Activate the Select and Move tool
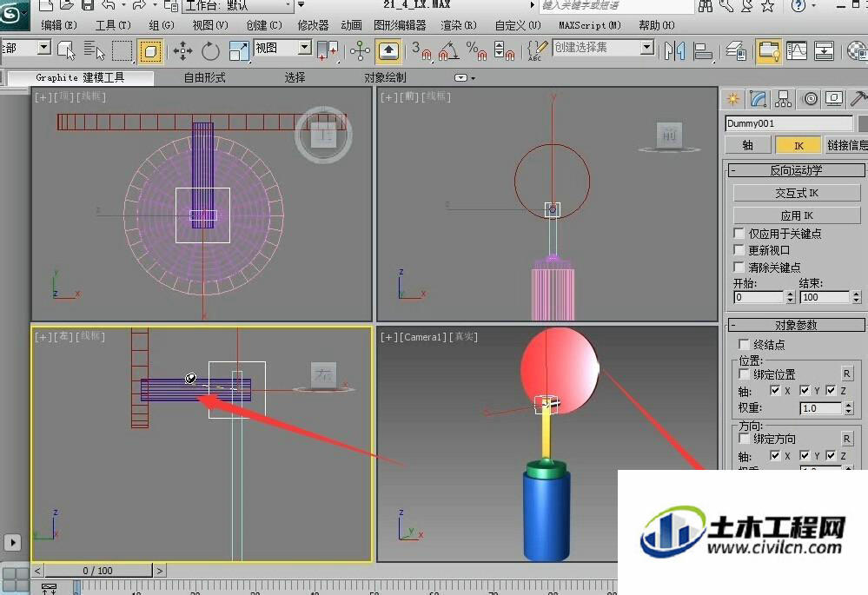The height and width of the screenshot is (595, 868). [182, 51]
